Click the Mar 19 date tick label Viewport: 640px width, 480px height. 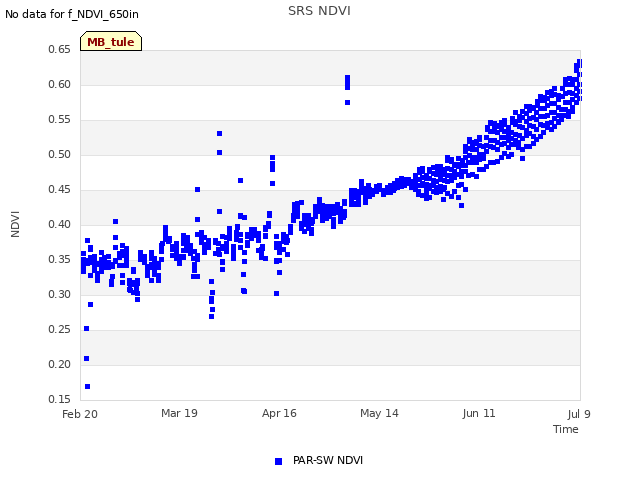pyautogui.click(x=179, y=413)
